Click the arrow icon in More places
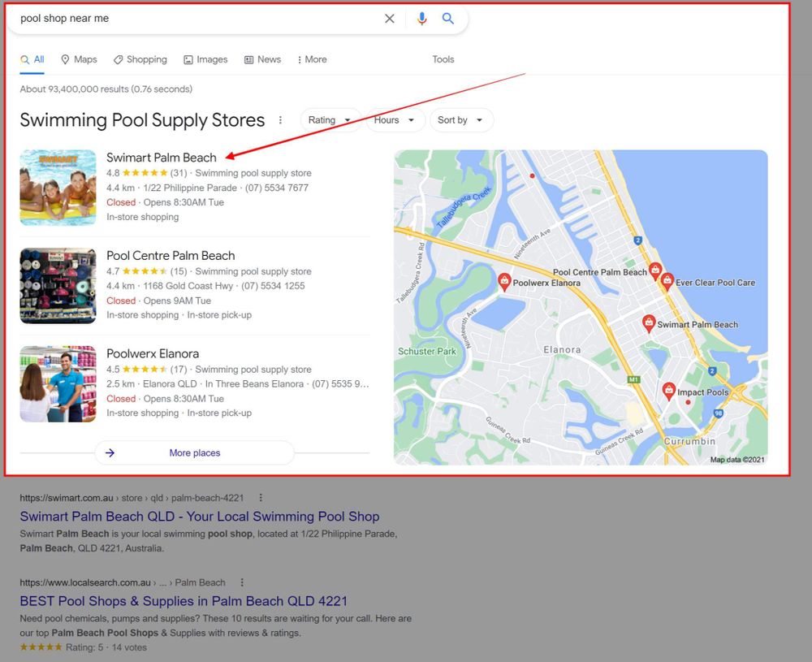The height and width of the screenshot is (662, 812). (x=110, y=452)
